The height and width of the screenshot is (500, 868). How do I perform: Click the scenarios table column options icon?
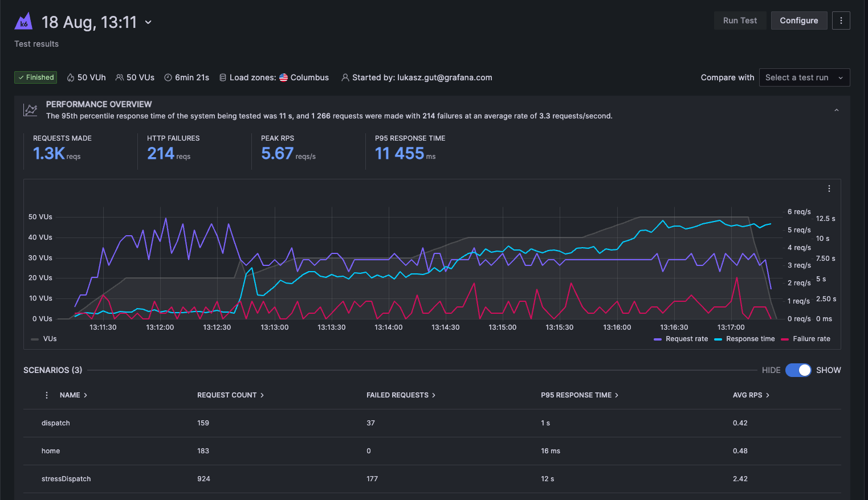click(x=47, y=395)
